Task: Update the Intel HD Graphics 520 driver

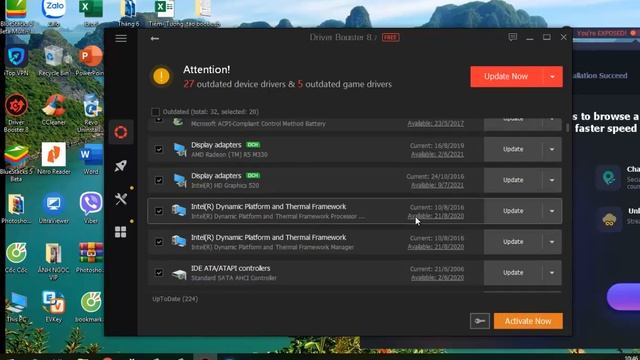Action: 513,180
